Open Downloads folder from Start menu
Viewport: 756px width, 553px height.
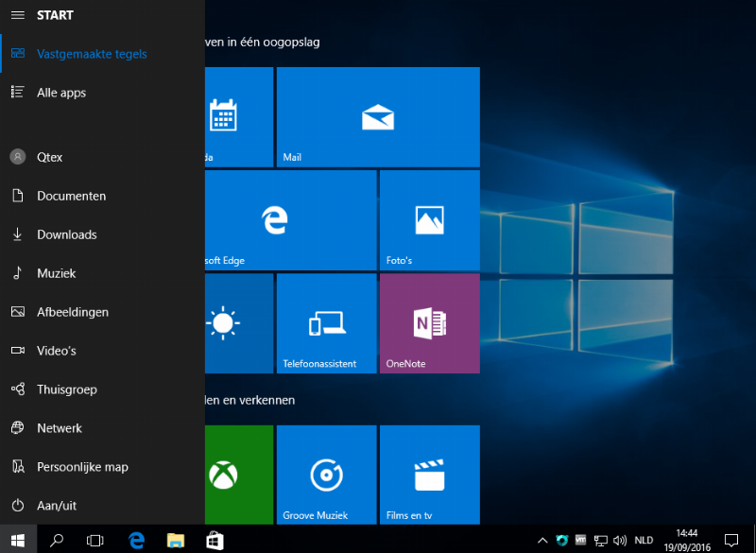66,234
